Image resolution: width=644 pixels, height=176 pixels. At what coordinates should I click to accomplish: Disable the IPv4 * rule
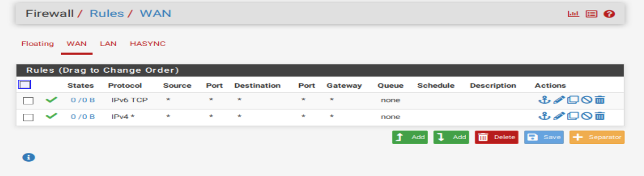point(587,116)
